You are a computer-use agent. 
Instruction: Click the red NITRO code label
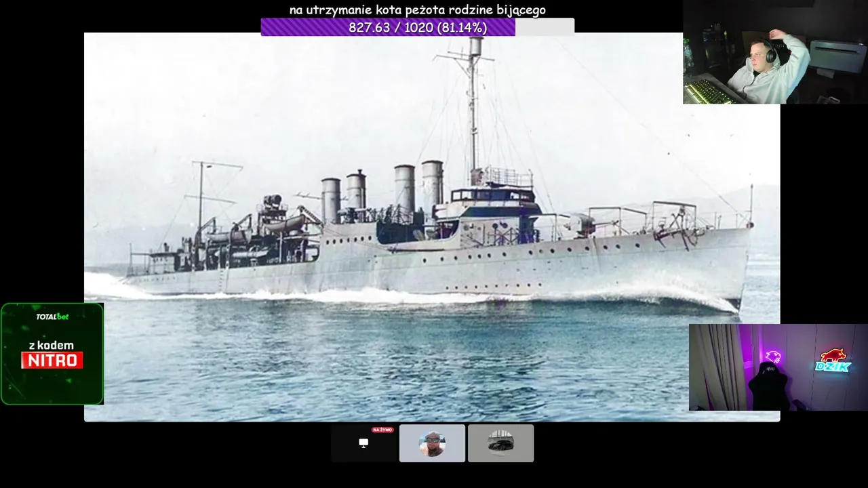coord(52,361)
